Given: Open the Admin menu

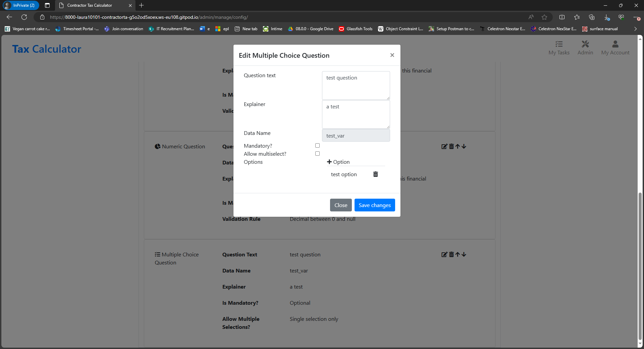Looking at the screenshot, I should [x=585, y=48].
